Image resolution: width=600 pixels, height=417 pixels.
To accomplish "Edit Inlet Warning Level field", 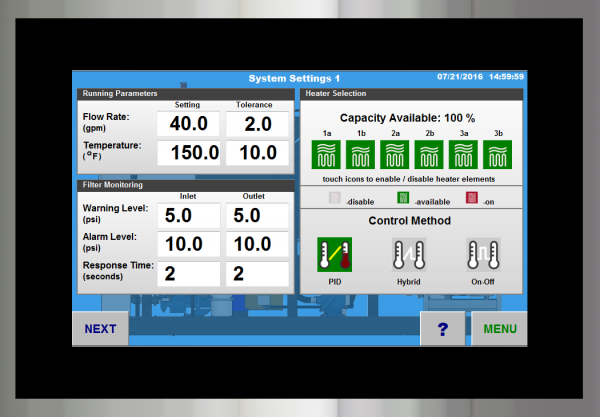I will tap(188, 215).
